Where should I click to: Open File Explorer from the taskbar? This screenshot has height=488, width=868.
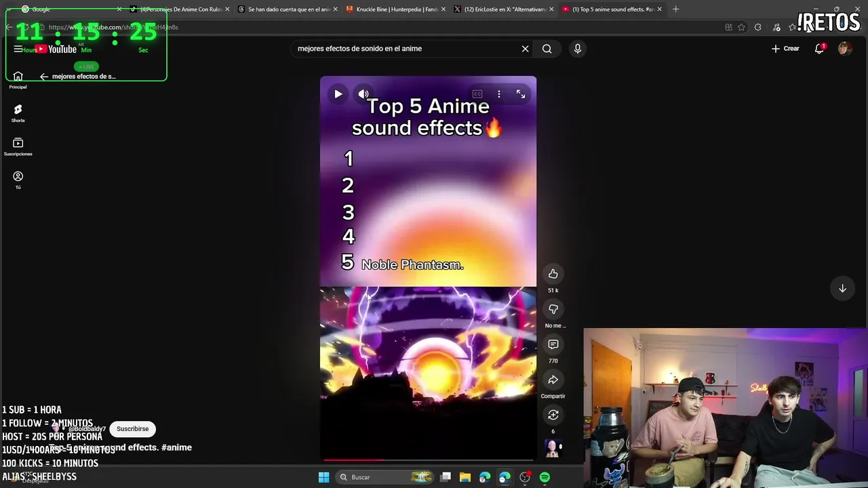coord(465,477)
